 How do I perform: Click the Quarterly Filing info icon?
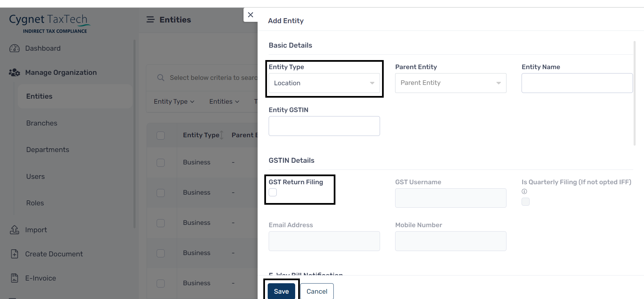(x=524, y=191)
